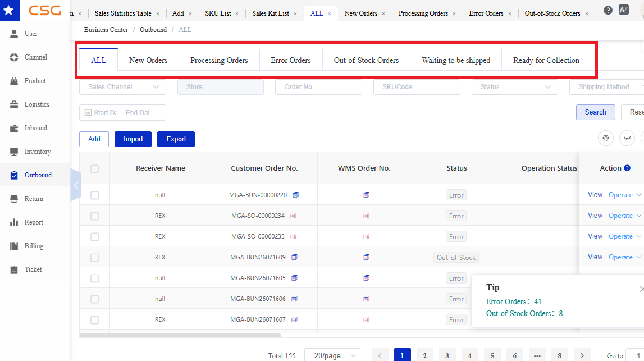Check the MGA-SO-00000233 row checkbox

click(x=94, y=237)
